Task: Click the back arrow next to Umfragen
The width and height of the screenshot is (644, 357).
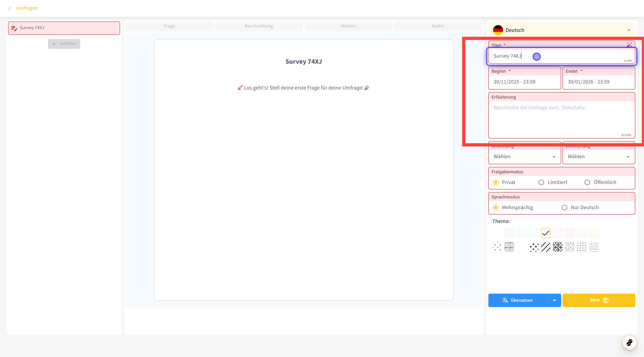Action: 10,8
